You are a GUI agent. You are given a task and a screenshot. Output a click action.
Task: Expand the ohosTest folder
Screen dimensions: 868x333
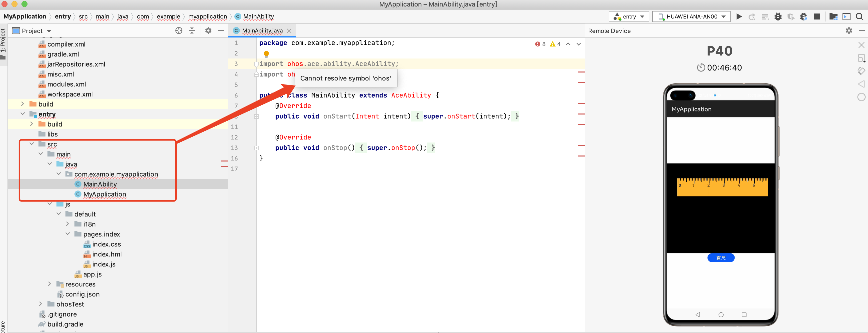click(41, 304)
